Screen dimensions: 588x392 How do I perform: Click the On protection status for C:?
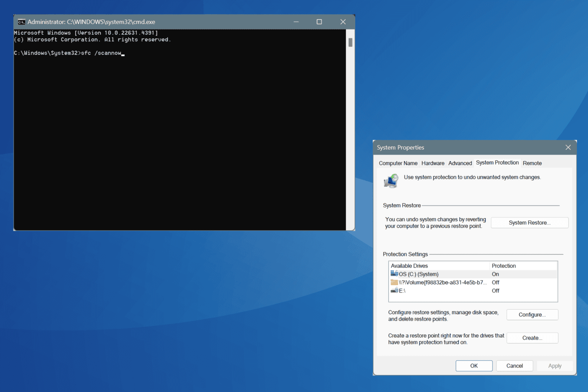point(495,274)
